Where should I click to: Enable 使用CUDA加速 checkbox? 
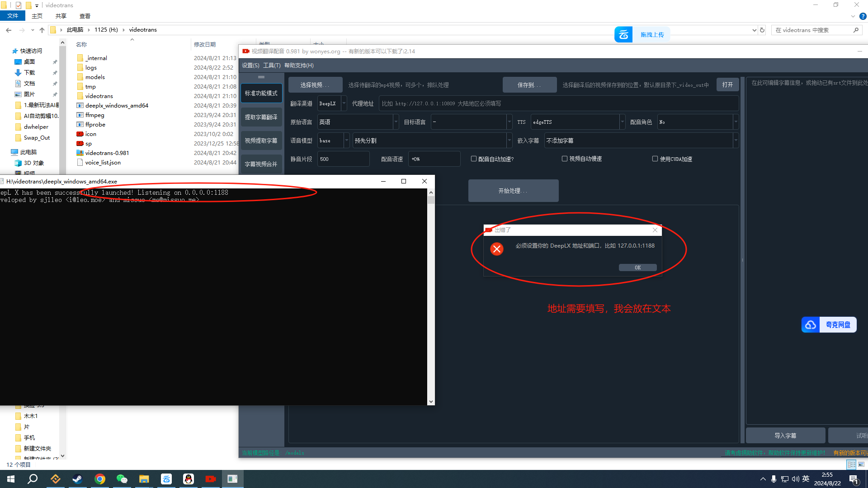pos(655,159)
